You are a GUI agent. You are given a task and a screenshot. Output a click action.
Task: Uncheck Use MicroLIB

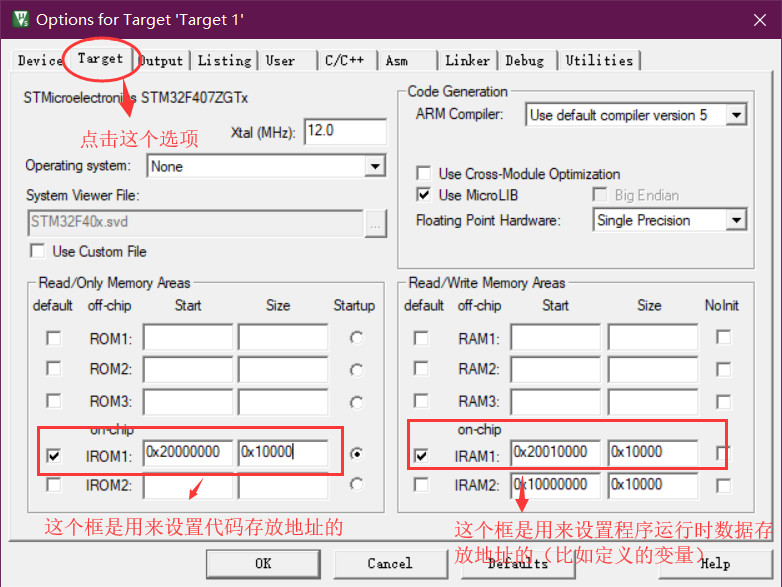(x=423, y=195)
